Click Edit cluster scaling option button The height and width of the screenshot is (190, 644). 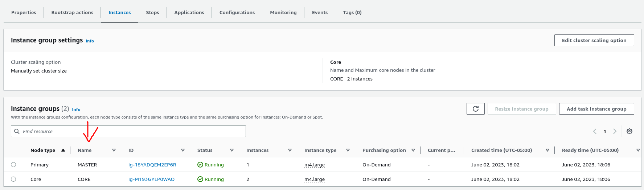pyautogui.click(x=594, y=40)
